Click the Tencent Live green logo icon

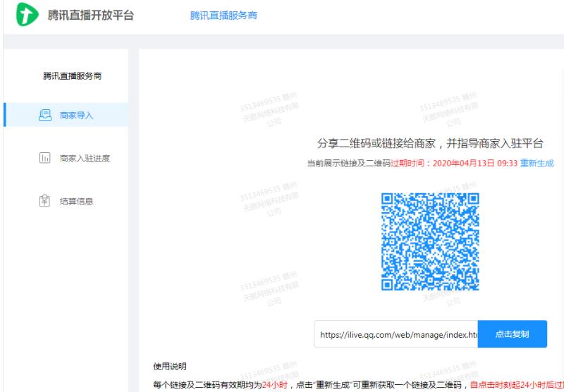(x=27, y=14)
